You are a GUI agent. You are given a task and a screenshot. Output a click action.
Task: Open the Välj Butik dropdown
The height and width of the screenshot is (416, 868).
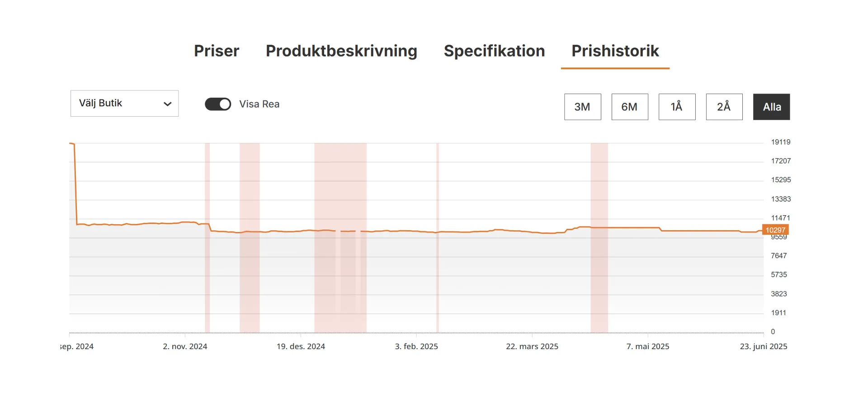124,104
